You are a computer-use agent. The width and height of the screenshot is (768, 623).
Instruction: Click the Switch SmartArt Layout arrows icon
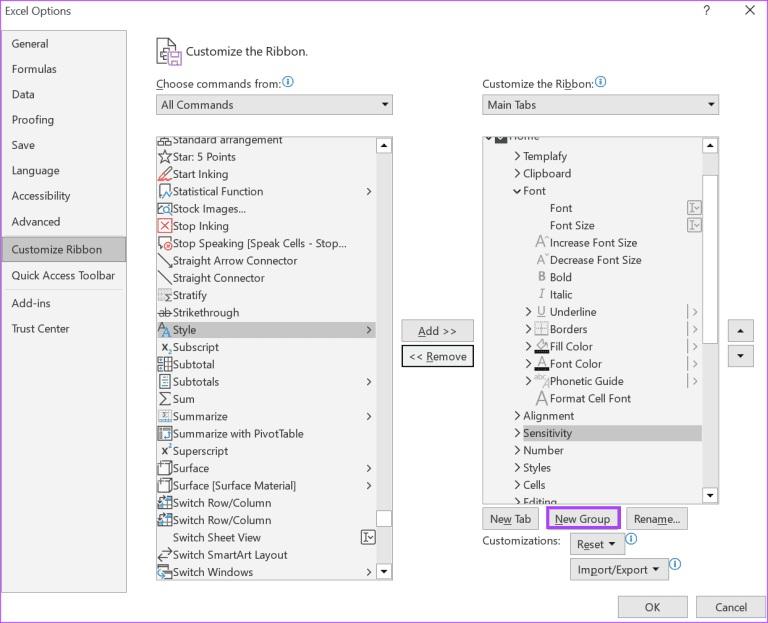(x=165, y=555)
